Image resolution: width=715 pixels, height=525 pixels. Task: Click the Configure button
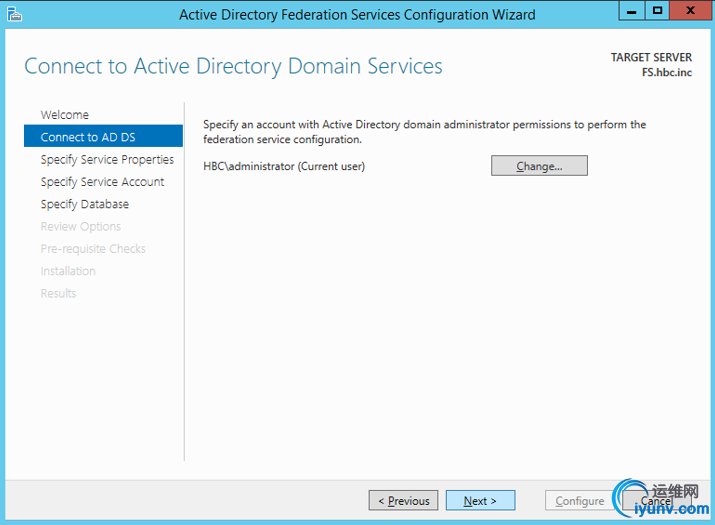579,500
